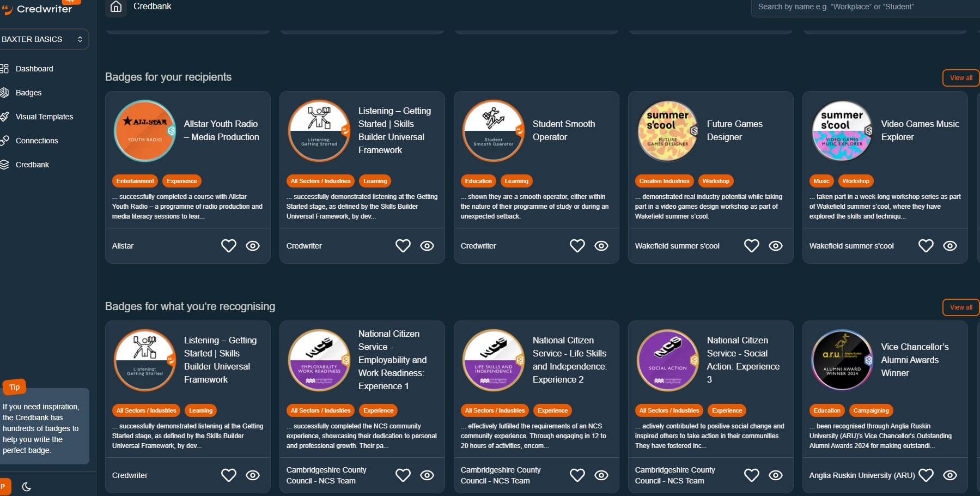Open the Allstar Youth Radio badge thumbnail
This screenshot has height=496, width=980.
click(144, 130)
